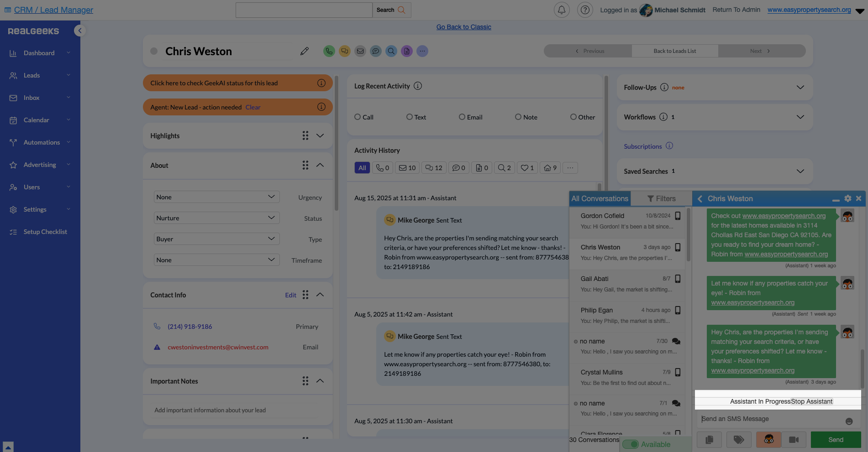The width and height of the screenshot is (868, 452).
Task: Open the help question mark icon
Action: point(585,10)
